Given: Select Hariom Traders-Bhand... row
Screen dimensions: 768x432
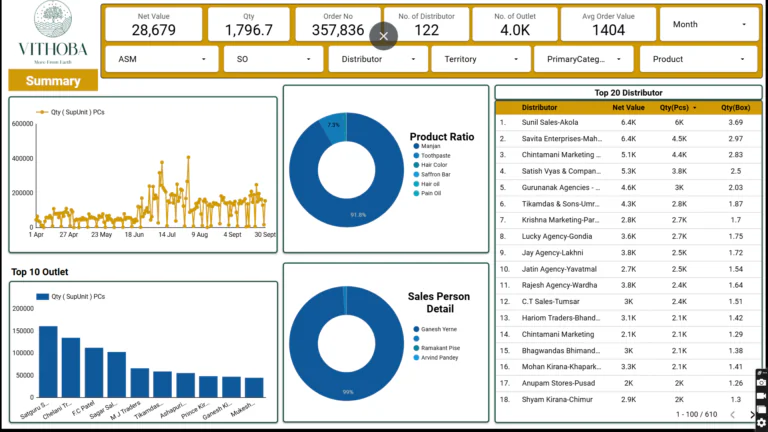Looking at the screenshot, I should pyautogui.click(x=628, y=318).
